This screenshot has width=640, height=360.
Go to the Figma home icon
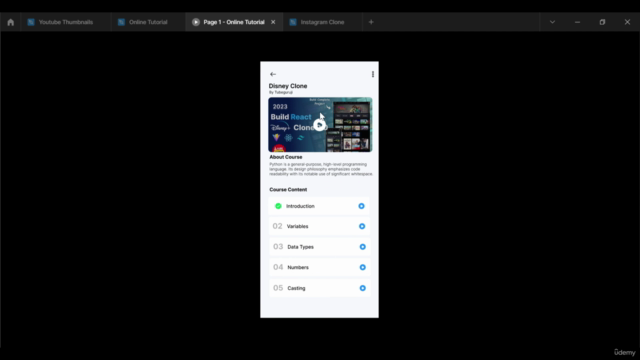pos(11,22)
